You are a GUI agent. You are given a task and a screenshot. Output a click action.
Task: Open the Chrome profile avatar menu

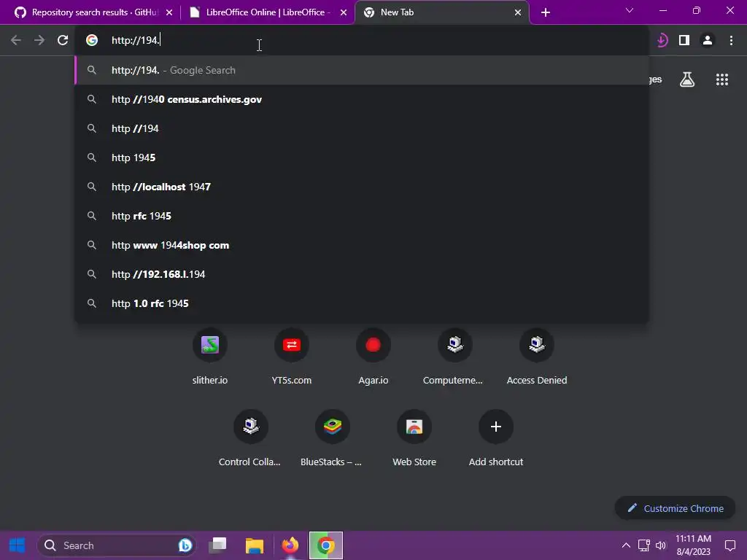tap(708, 40)
